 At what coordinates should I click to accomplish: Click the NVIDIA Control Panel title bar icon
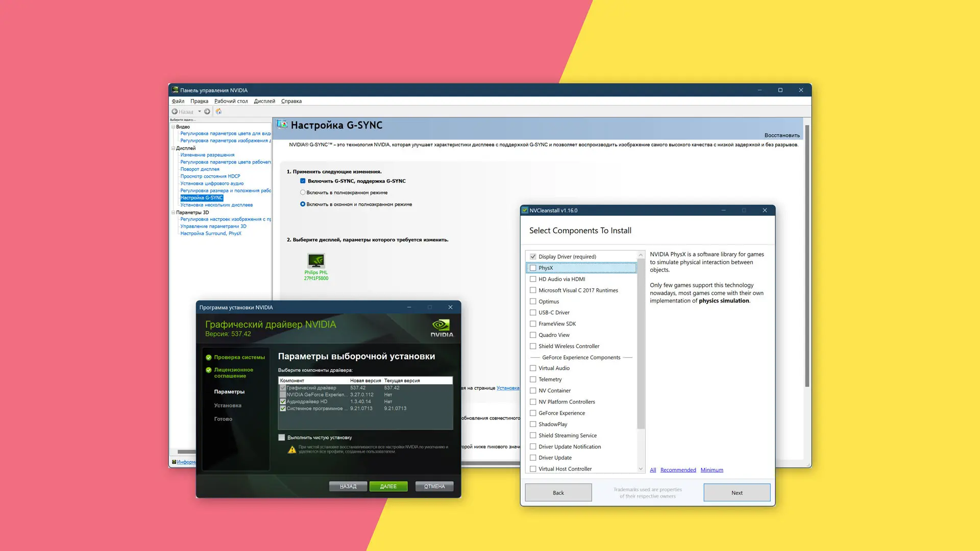175,90
